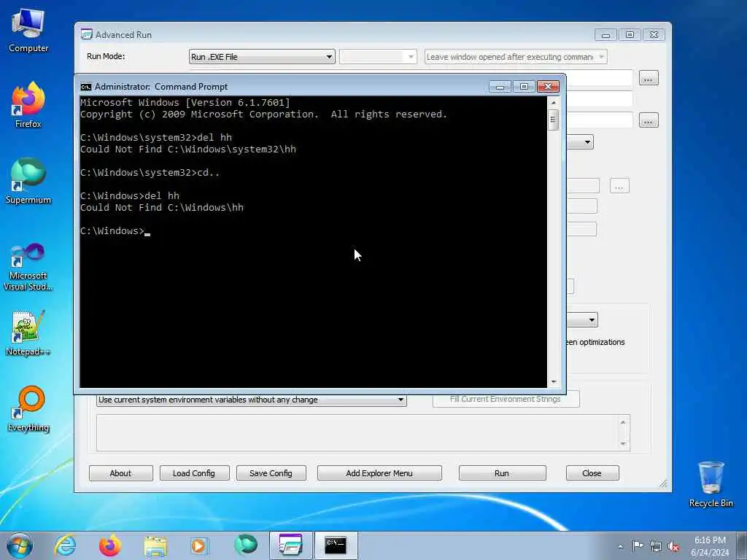
Task: Launch Windows Media Player from taskbar
Action: point(199,545)
